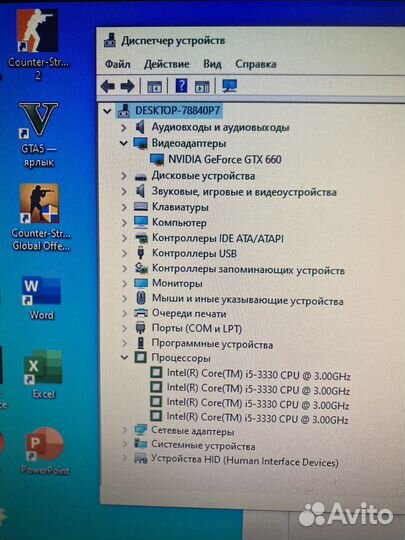Click the mouse icon beside Мыши и иные указывающие устройства
This screenshot has width=405, height=540.
pyautogui.click(x=140, y=298)
